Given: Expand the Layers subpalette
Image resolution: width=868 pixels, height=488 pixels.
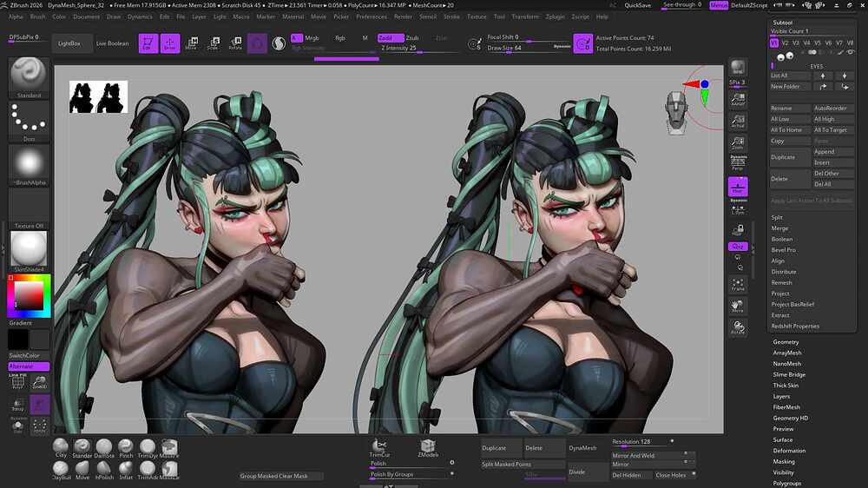Looking at the screenshot, I should 781,397.
